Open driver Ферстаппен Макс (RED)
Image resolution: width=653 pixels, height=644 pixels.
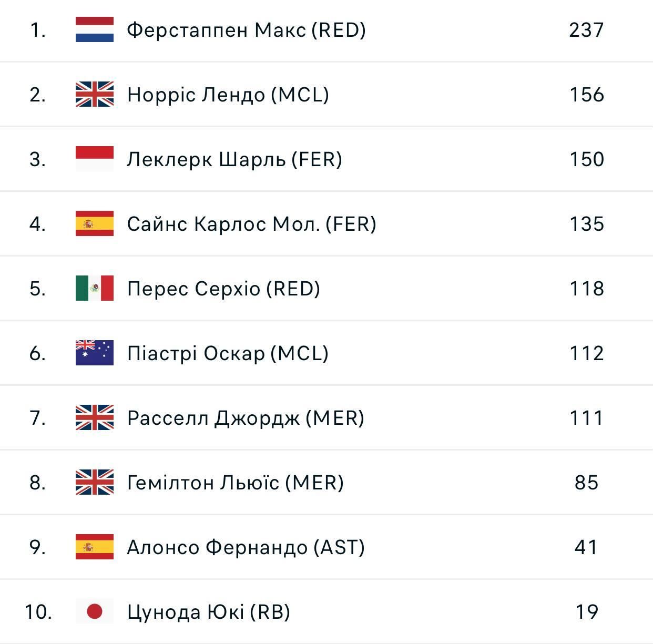[246, 30]
